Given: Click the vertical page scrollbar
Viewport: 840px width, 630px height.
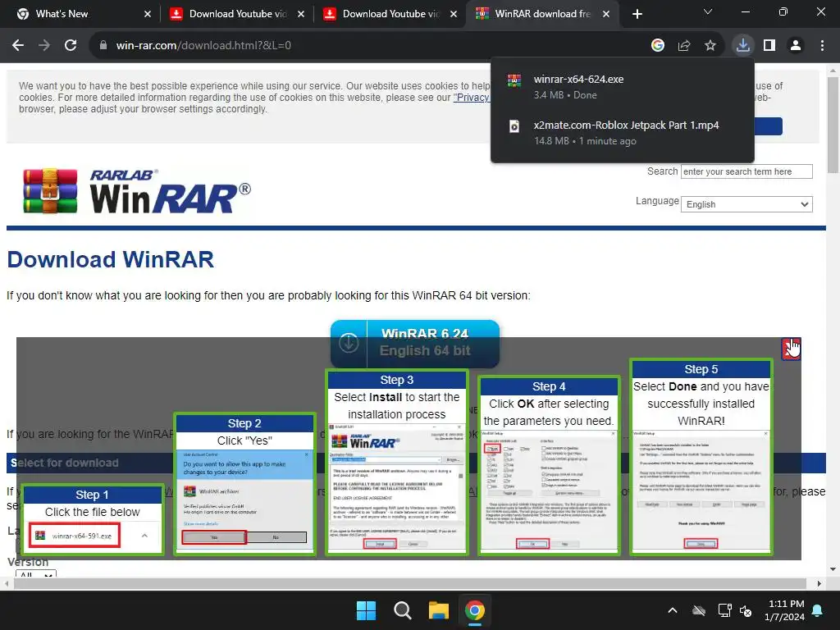Looking at the screenshot, I should click(833, 125).
